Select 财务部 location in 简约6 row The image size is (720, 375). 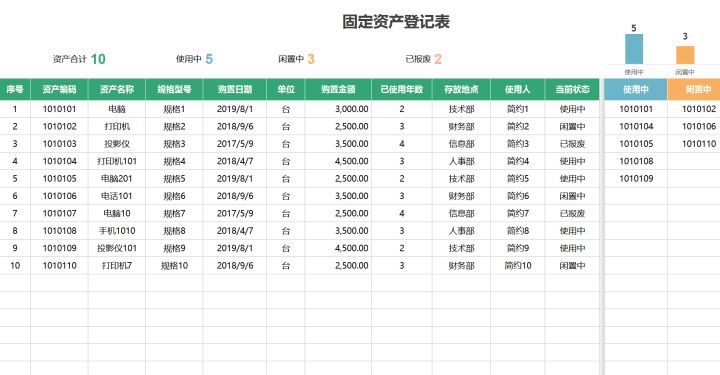point(461,196)
